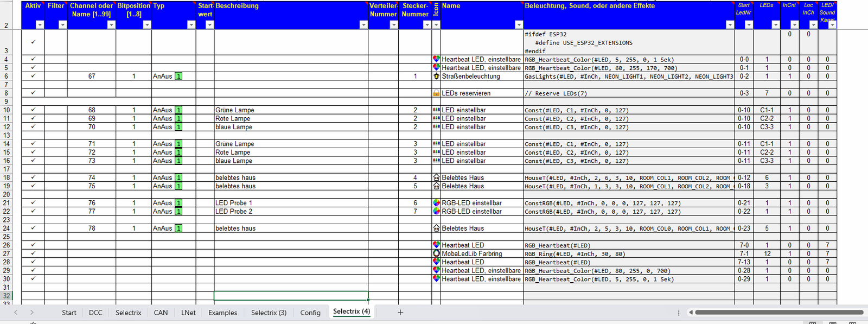Click the MobaLedLib Farbring ring icon
868x324 pixels.
(436, 253)
